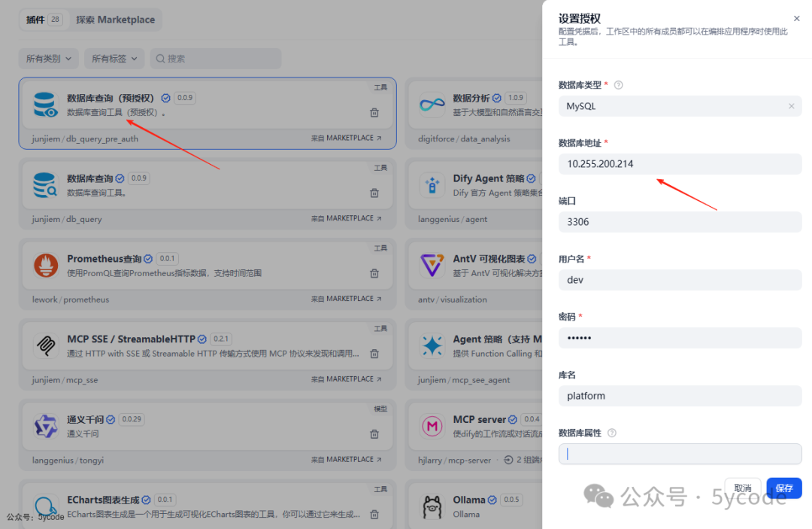The image size is (812, 529).
Task: Open the 所有标签 tag dropdown
Action: click(x=114, y=59)
